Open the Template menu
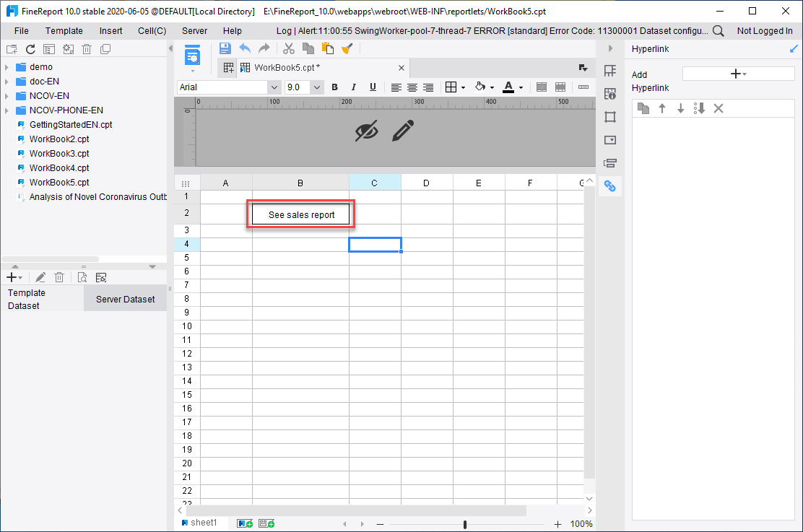 click(x=64, y=30)
